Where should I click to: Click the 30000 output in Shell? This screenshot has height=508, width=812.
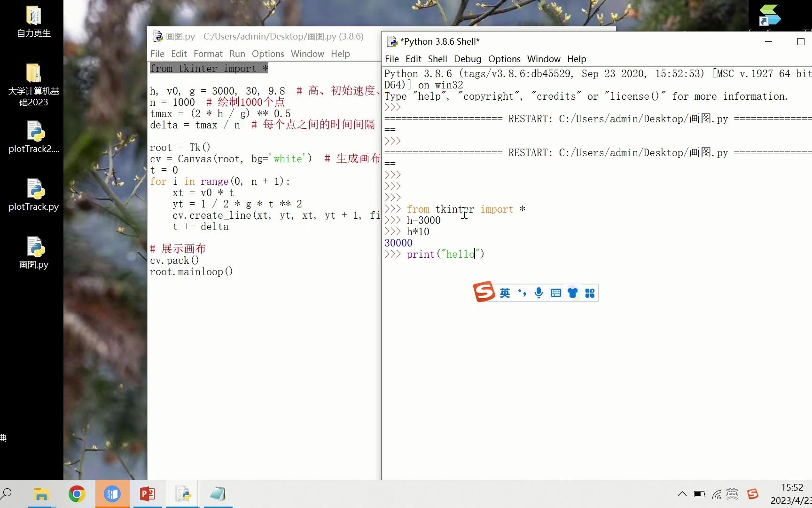pyautogui.click(x=398, y=243)
